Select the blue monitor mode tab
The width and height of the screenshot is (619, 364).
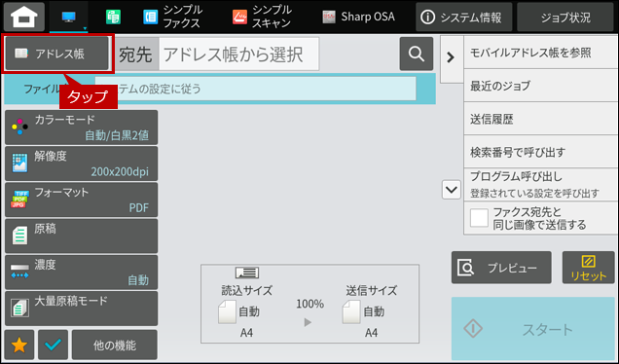pos(69,17)
